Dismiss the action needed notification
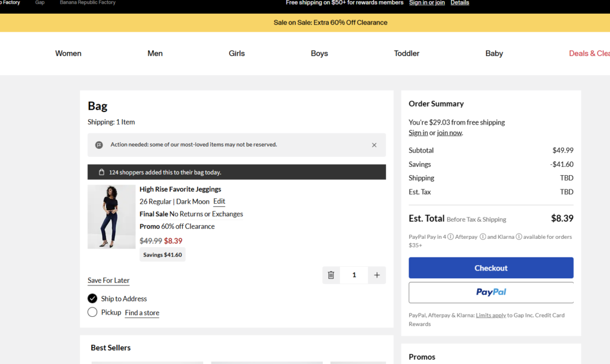This screenshot has width=610, height=364. click(x=374, y=145)
